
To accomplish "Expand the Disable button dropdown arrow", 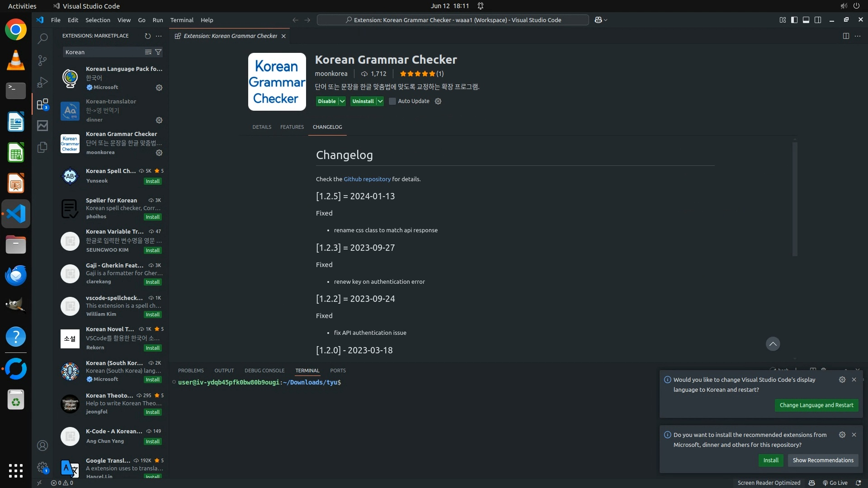I will tap(342, 101).
